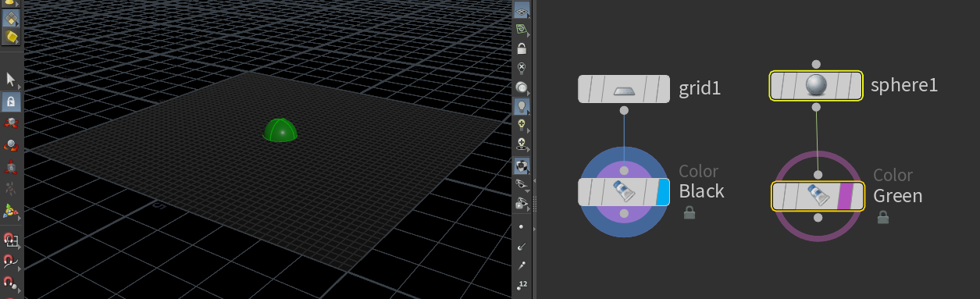
Task: Toggle the pin-shaped display icon
Action: 522,265
